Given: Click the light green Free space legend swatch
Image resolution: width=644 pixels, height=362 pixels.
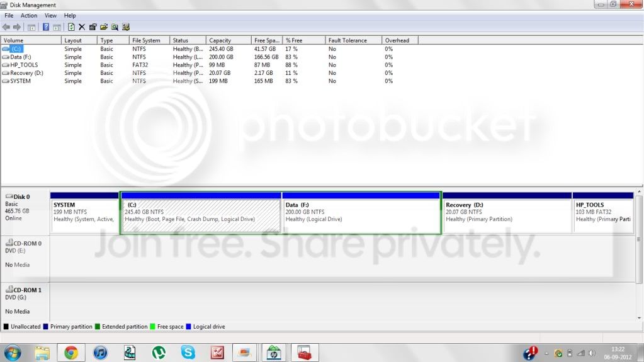Looking at the screenshot, I should 152,327.
